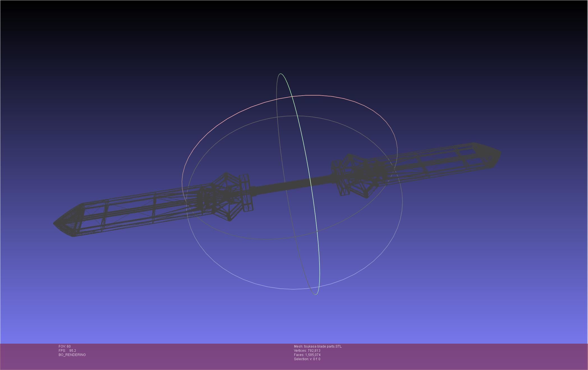Click the Selection: v: 0 f: 0 line
Viewport: 588px width, 370px height.
pos(307,359)
